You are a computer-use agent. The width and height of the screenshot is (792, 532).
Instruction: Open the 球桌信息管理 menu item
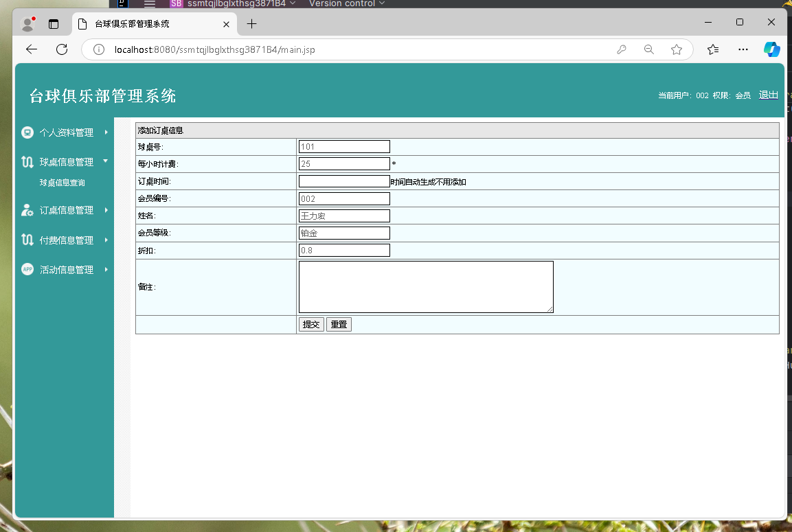pos(67,162)
